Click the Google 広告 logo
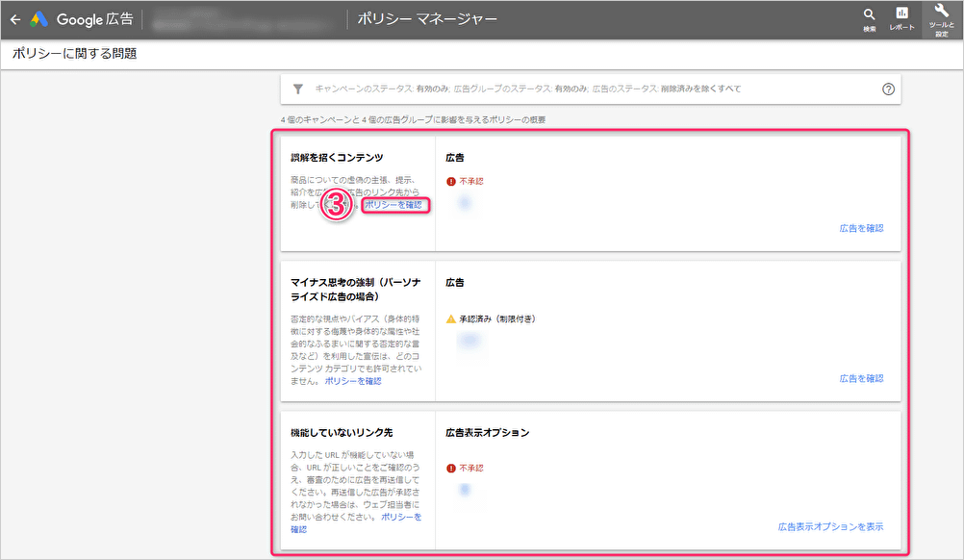Viewport: 964px width, 560px height. click(x=82, y=19)
